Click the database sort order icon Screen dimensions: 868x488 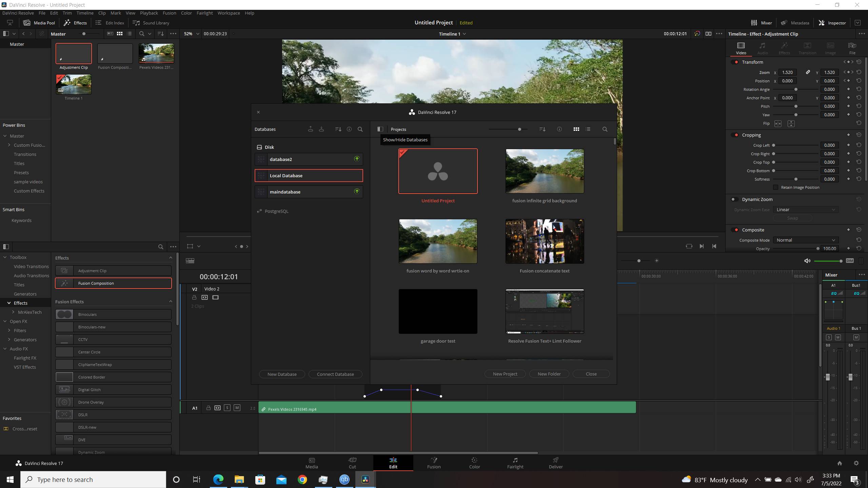tap(338, 129)
